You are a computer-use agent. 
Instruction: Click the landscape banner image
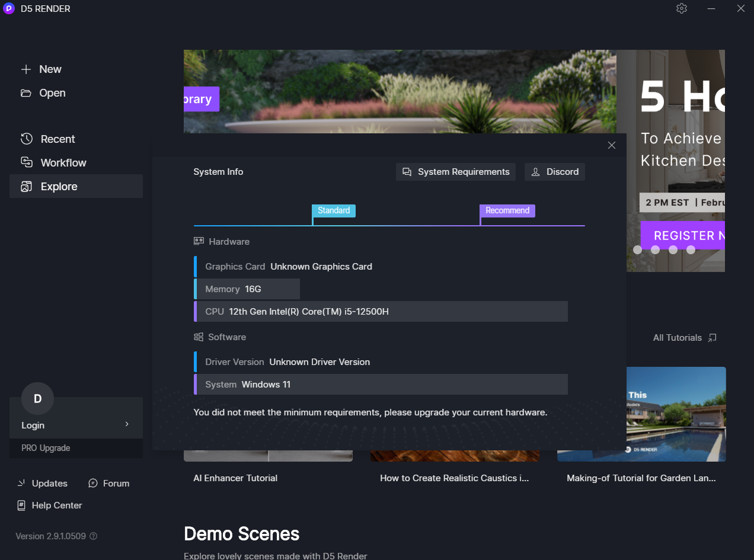click(x=400, y=92)
